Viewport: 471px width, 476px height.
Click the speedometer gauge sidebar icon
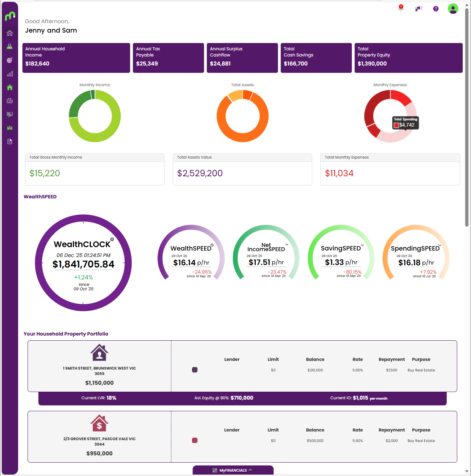[x=10, y=101]
